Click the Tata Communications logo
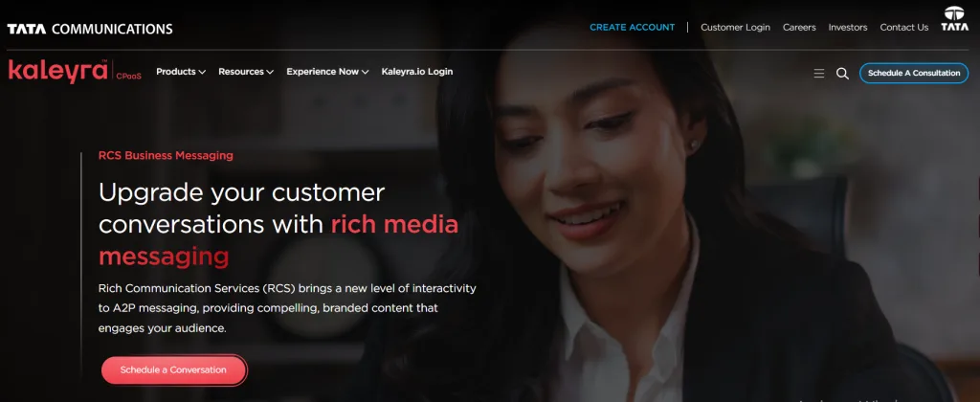 pyautogui.click(x=89, y=29)
